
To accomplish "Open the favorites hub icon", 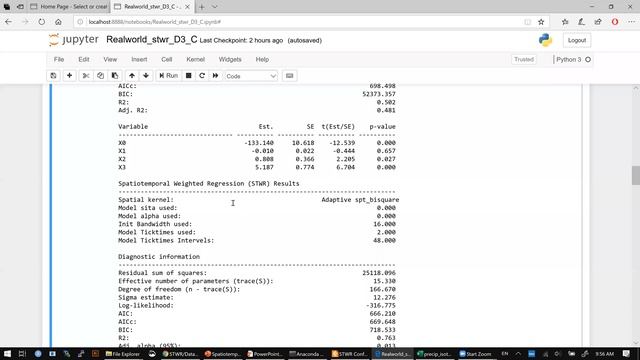I will (x=565, y=22).
